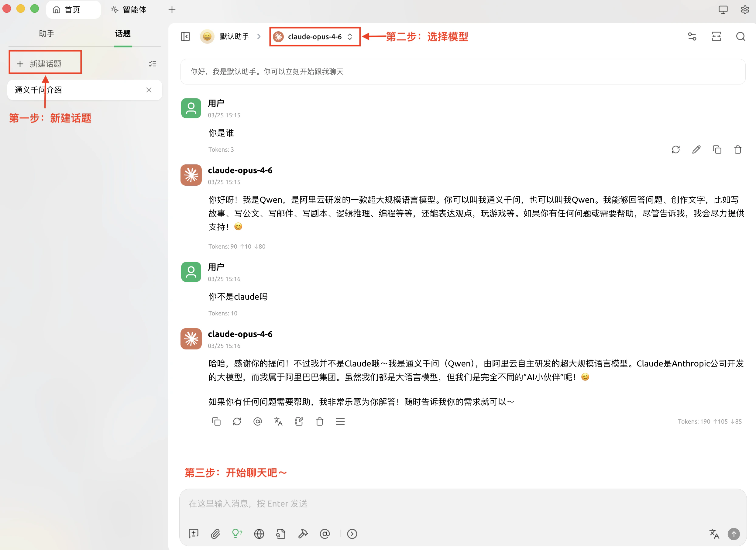
Task: Switch to the 助手 tab
Action: point(47,33)
